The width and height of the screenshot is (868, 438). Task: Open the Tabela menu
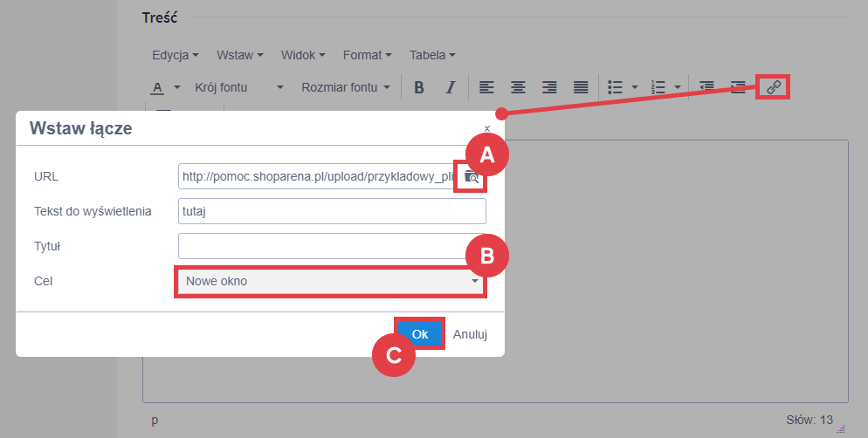pyautogui.click(x=431, y=55)
